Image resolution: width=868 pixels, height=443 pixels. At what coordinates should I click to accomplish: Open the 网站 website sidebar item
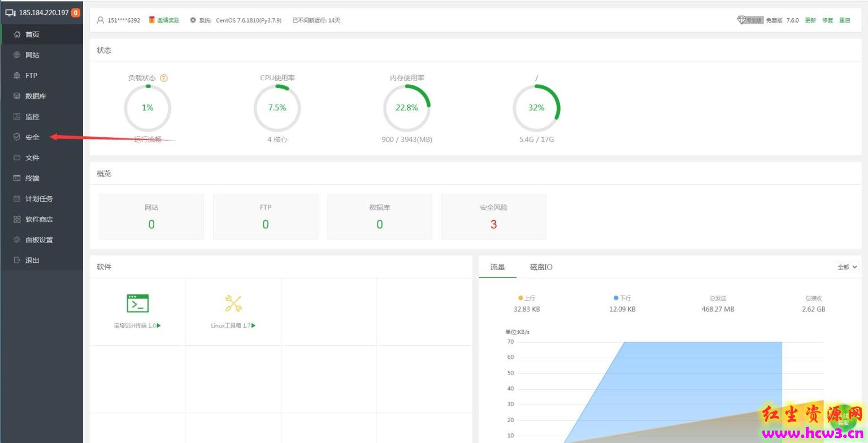(41, 55)
